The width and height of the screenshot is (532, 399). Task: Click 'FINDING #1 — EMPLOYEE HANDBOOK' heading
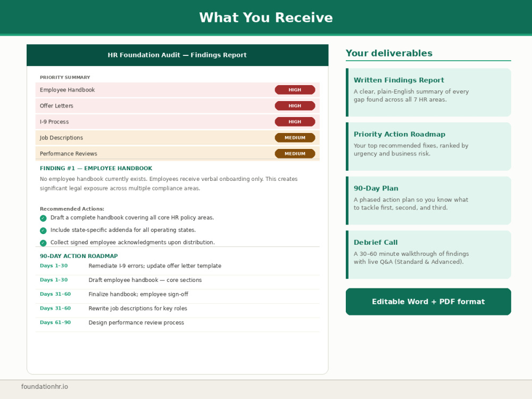point(96,168)
